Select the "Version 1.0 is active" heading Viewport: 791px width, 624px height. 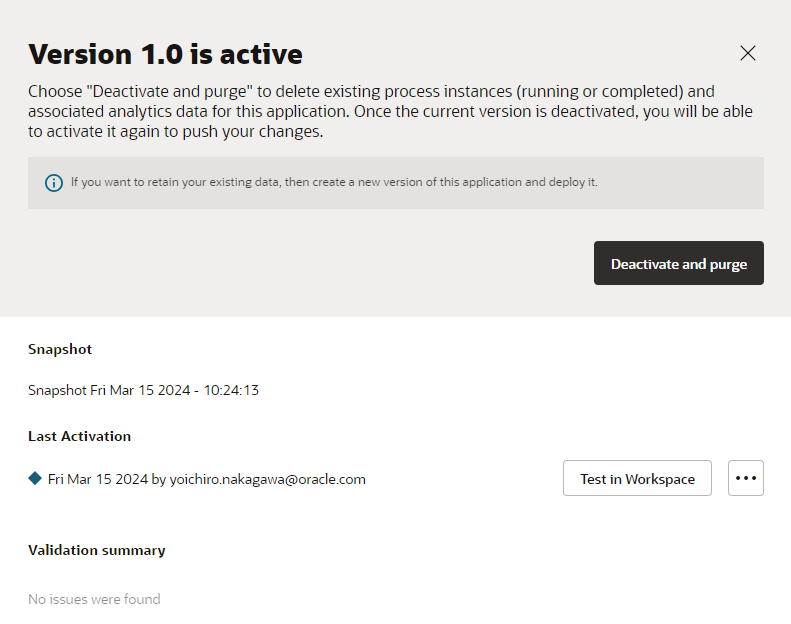click(x=165, y=53)
